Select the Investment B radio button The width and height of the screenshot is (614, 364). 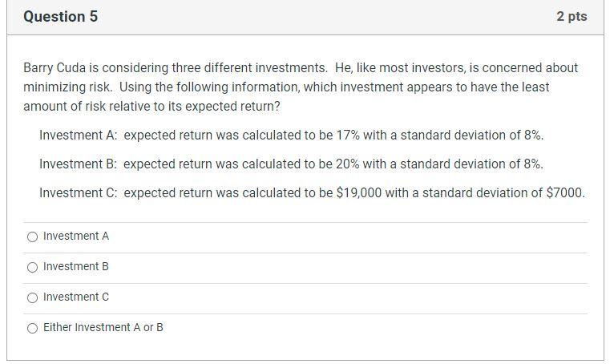pyautogui.click(x=32, y=267)
